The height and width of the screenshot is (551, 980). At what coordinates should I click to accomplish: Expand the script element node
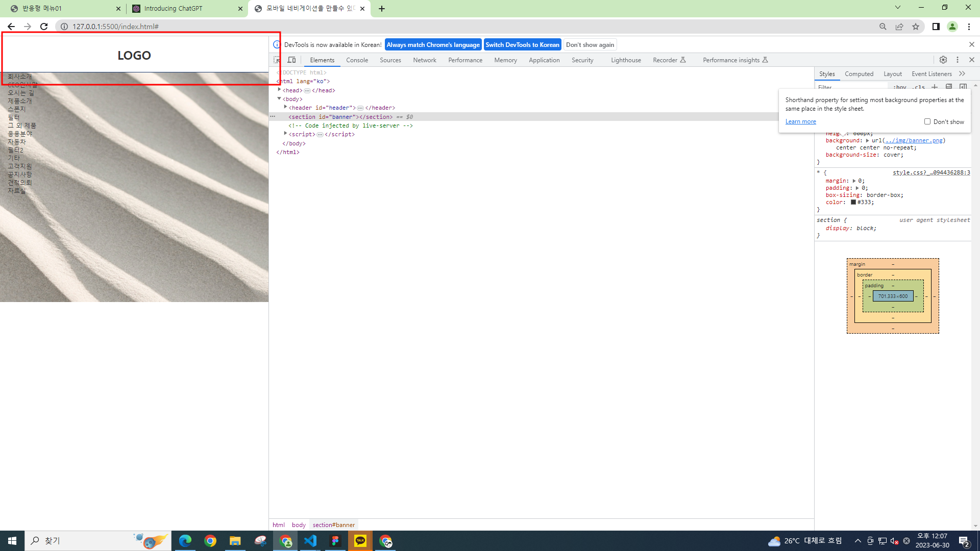point(285,134)
